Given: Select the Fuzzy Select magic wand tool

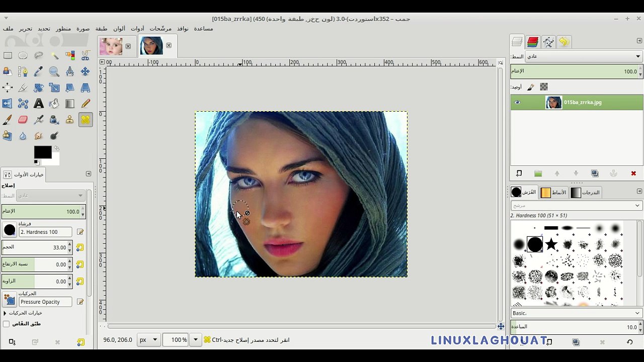Looking at the screenshot, I should (54, 56).
